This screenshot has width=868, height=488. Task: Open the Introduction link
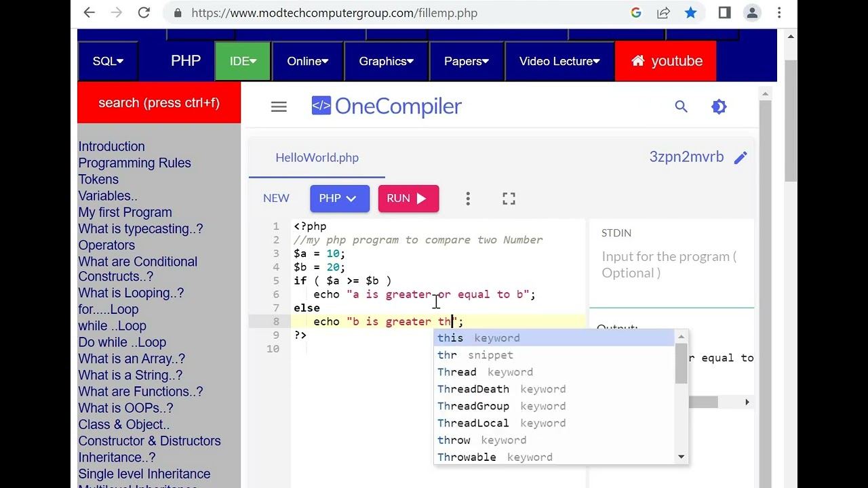pyautogui.click(x=111, y=146)
